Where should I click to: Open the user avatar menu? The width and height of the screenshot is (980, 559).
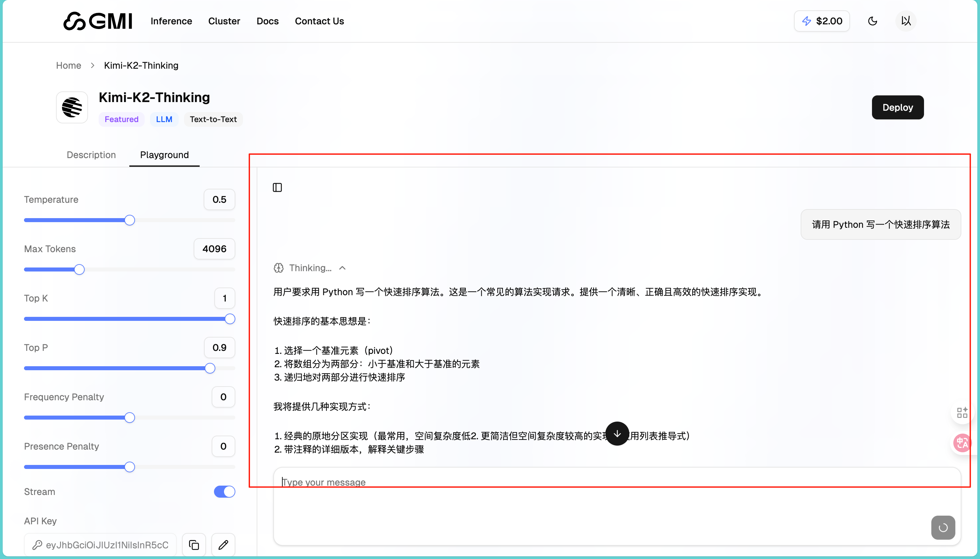pyautogui.click(x=906, y=21)
